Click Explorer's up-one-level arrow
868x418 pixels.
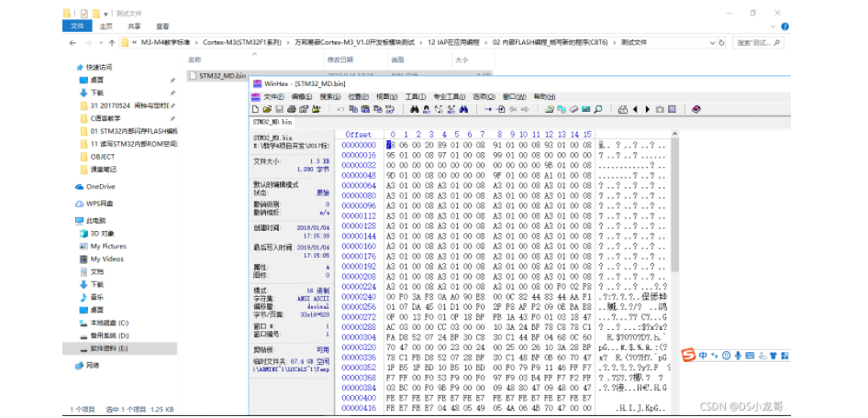tap(112, 42)
